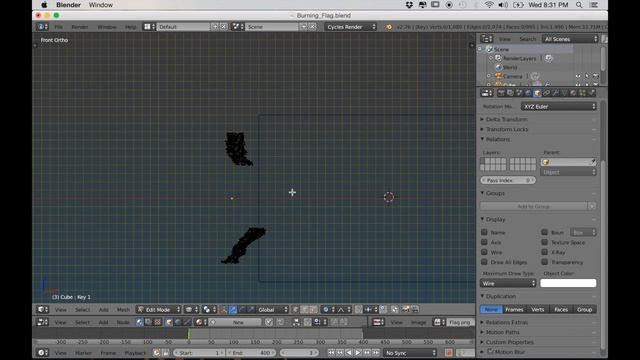
Task: Click the play reverse button
Action: [x=349, y=353]
